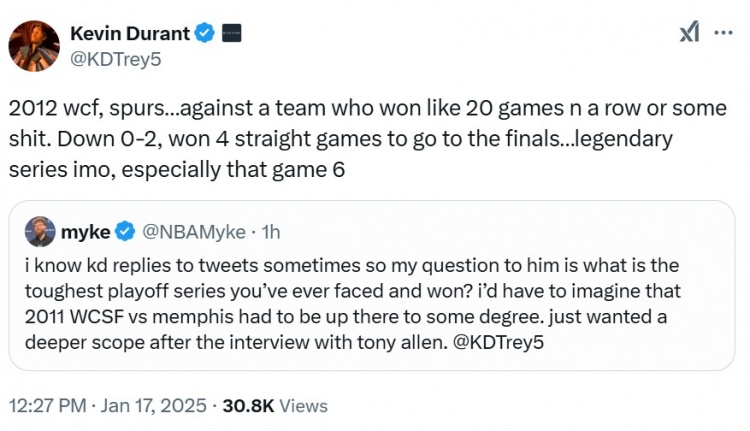View the 30.8K view count analytics
The width and height of the screenshot is (750, 431).
[248, 406]
